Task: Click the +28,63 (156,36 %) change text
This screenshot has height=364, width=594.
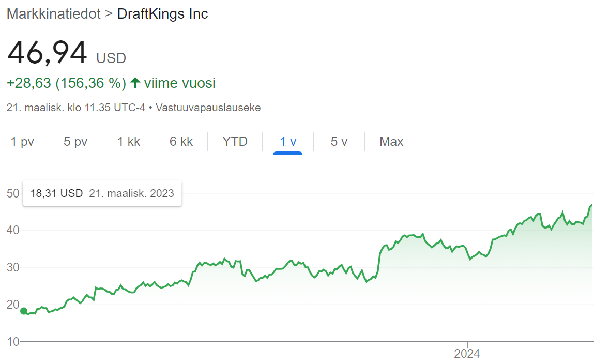Action: (x=66, y=83)
